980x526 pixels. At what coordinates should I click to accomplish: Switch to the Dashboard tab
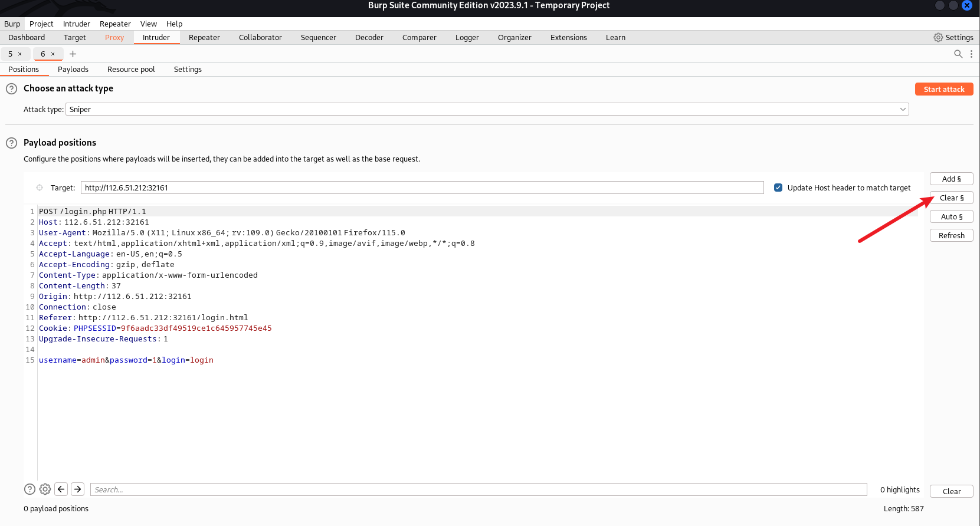point(27,37)
